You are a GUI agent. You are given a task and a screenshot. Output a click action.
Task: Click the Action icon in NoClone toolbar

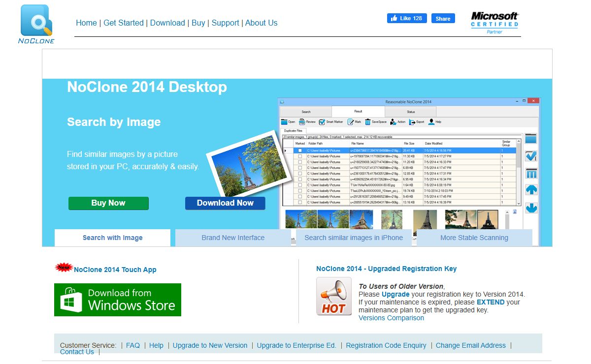click(x=393, y=122)
